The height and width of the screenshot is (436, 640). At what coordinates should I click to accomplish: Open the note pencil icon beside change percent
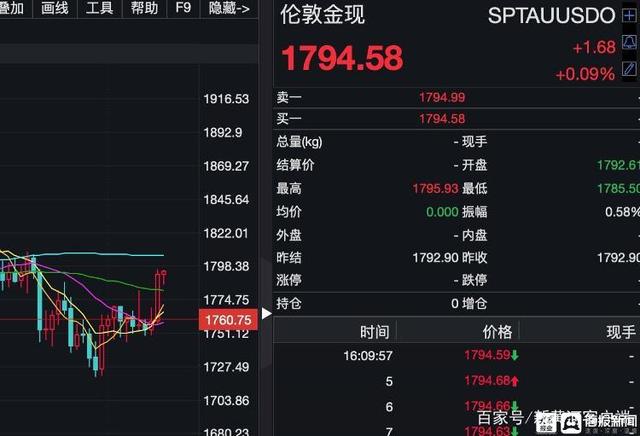click(629, 69)
